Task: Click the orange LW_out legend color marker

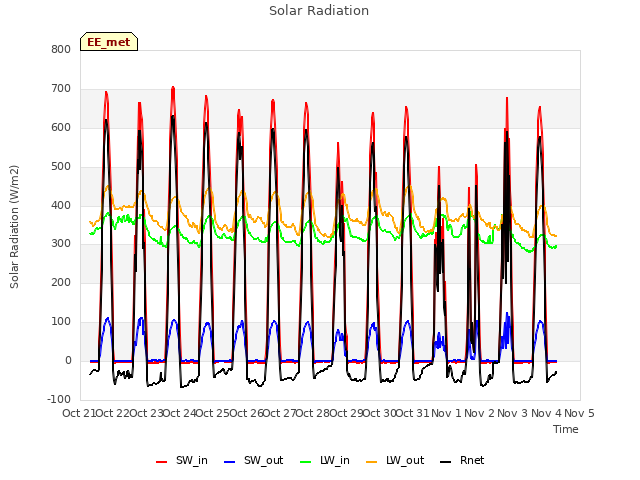Action: [x=372, y=462]
